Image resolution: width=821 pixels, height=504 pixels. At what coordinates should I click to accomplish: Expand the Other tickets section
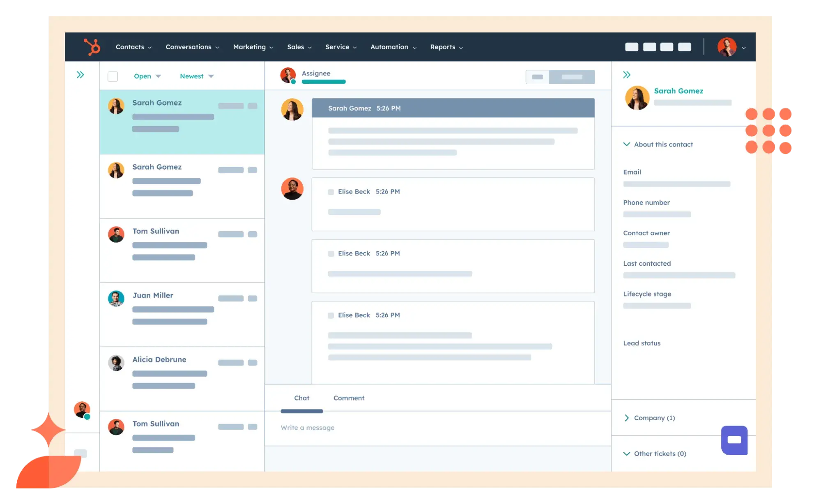[x=629, y=453]
